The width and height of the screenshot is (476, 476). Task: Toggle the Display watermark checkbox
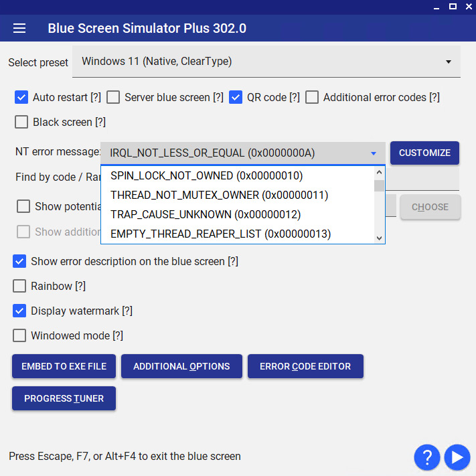(19, 311)
